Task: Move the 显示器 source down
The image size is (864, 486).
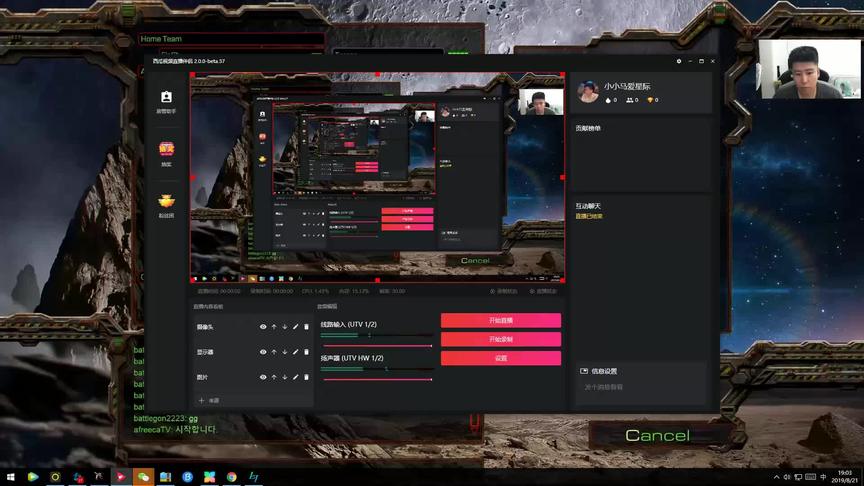Action: 285,352
